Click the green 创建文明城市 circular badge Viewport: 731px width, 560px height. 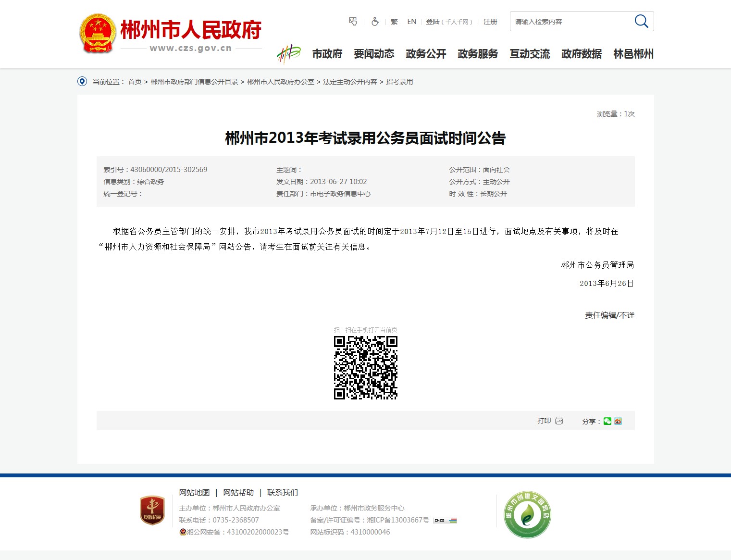[x=527, y=515]
